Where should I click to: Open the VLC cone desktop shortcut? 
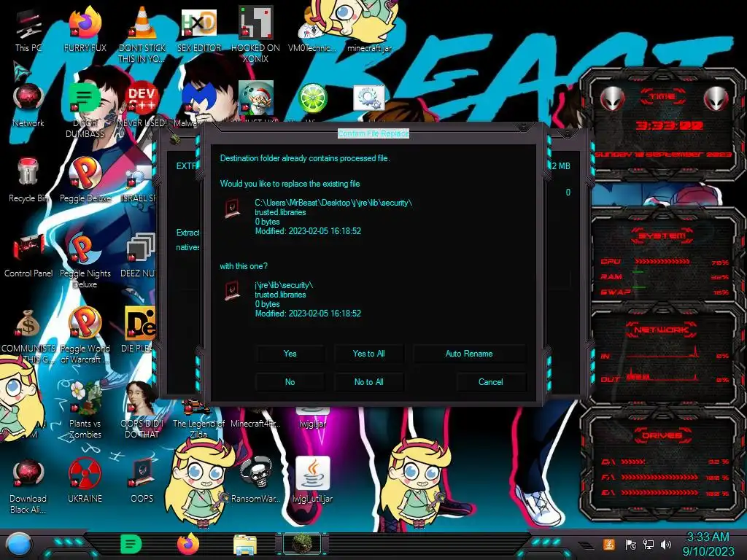[x=142, y=34]
